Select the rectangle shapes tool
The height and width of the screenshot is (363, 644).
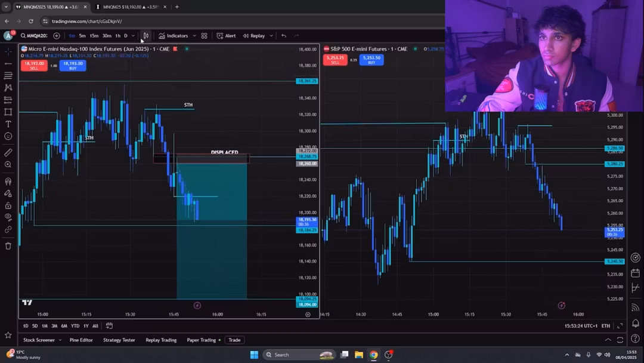8,112
